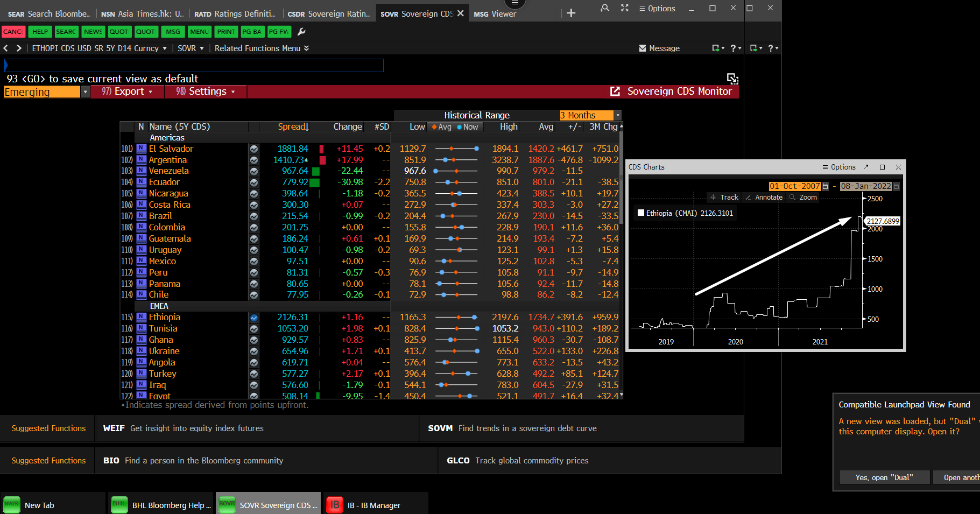Screen dimensions: 980x514
Task: Click the terminal search magnifier icon
Action: (x=605, y=8)
